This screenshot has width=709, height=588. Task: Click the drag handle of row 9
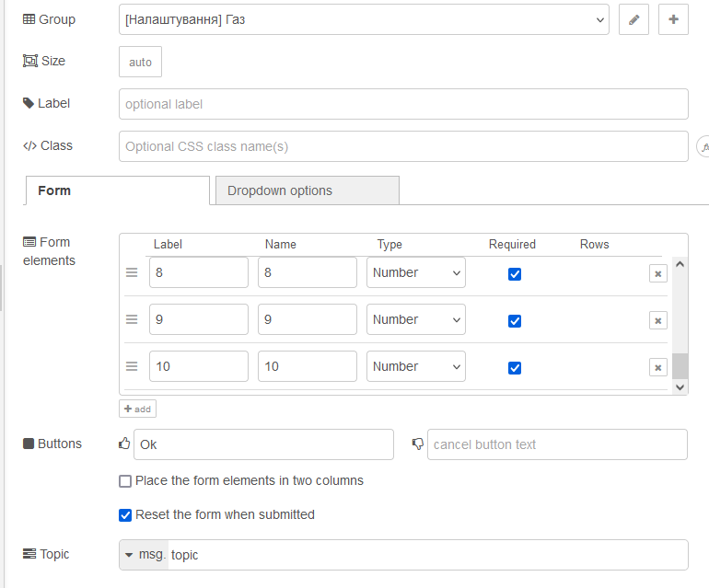(x=132, y=319)
